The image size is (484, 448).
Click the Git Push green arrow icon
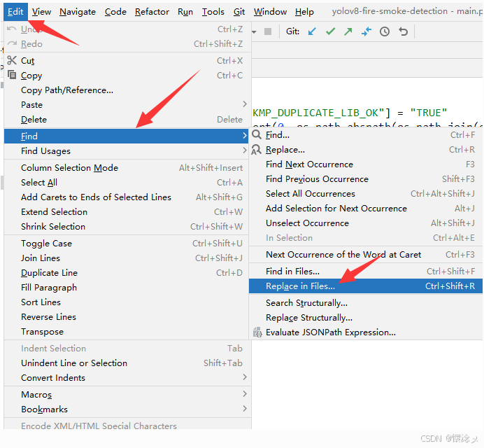click(348, 31)
